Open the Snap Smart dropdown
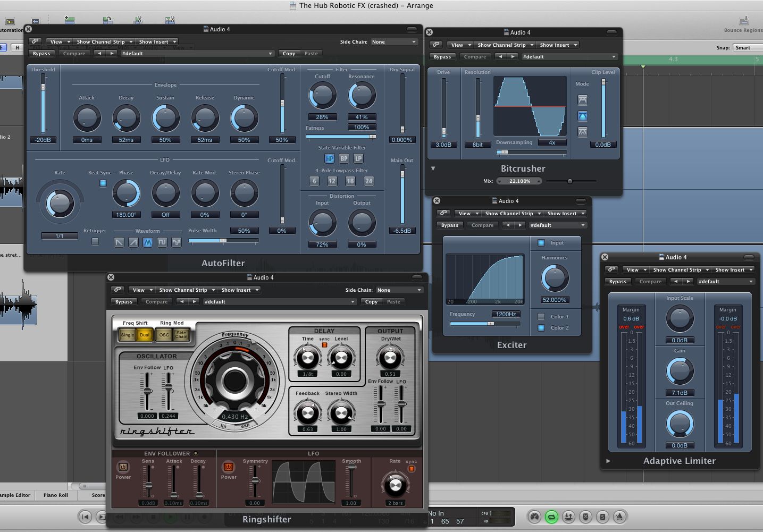763x532 pixels. tap(748, 47)
